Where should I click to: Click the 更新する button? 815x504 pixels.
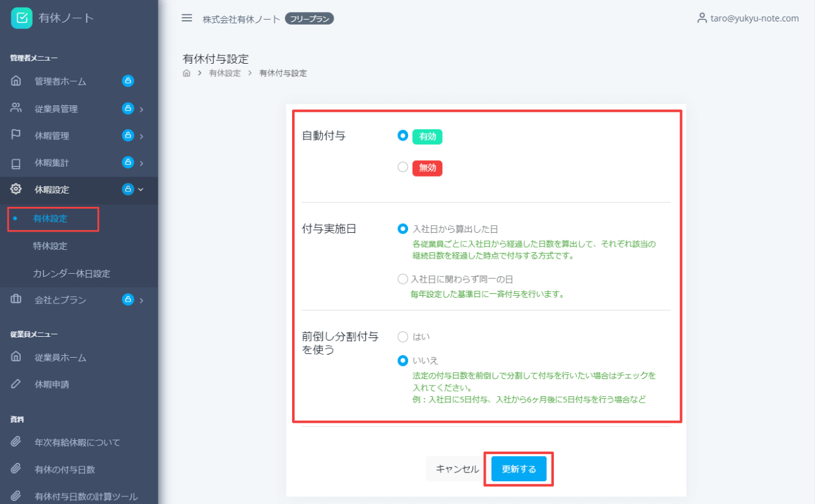pyautogui.click(x=519, y=469)
